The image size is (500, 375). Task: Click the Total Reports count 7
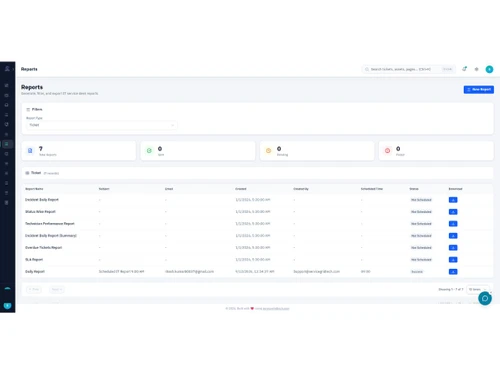coord(41,149)
